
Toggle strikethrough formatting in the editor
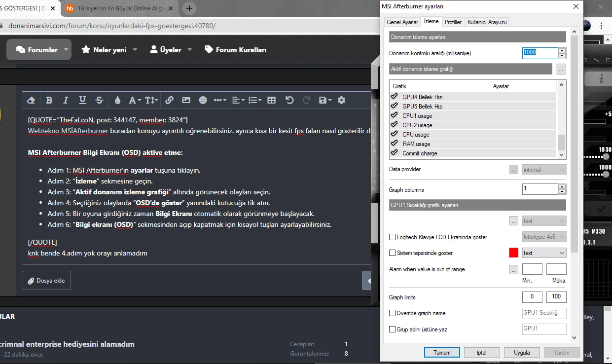(x=99, y=100)
